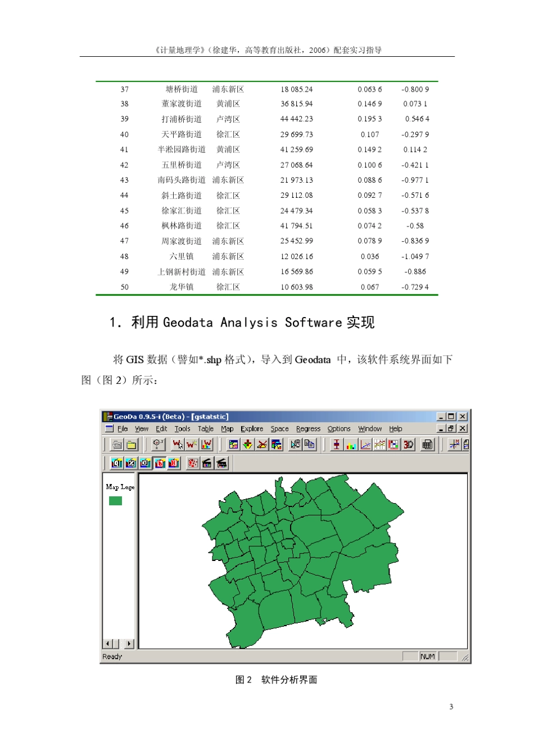Image resolution: width=534 pixels, height=756 pixels.
Task: Click the yellow folder toolbar icon
Action: 132,445
